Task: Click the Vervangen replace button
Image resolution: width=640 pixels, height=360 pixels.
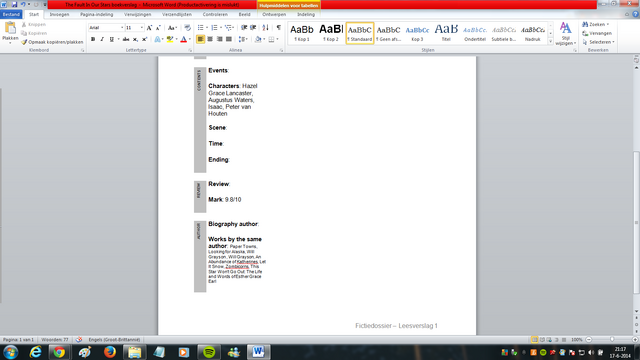Action: point(597,33)
